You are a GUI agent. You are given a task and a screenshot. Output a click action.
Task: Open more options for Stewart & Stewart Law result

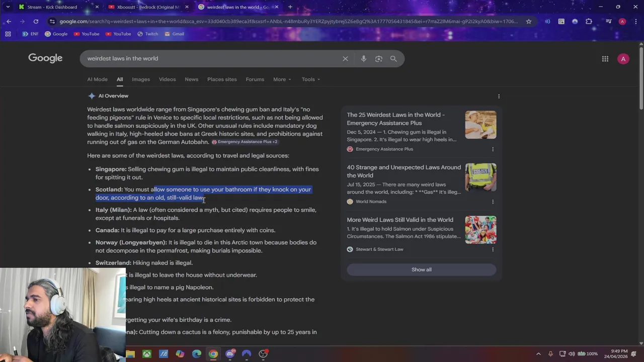(493, 249)
